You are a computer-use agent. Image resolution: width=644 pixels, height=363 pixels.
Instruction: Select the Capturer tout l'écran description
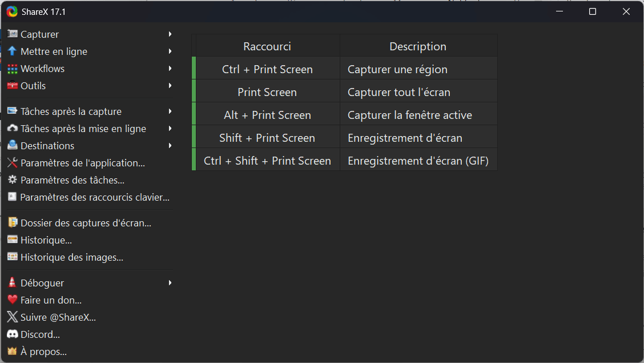[418, 92]
